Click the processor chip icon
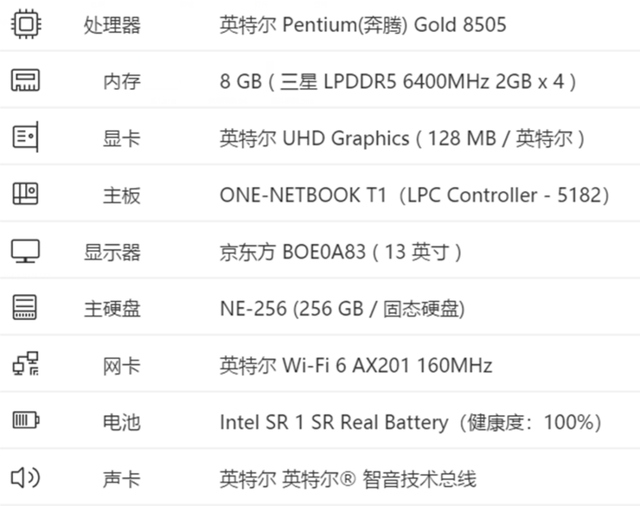Viewport: 640px width, 506px height. coord(26,24)
